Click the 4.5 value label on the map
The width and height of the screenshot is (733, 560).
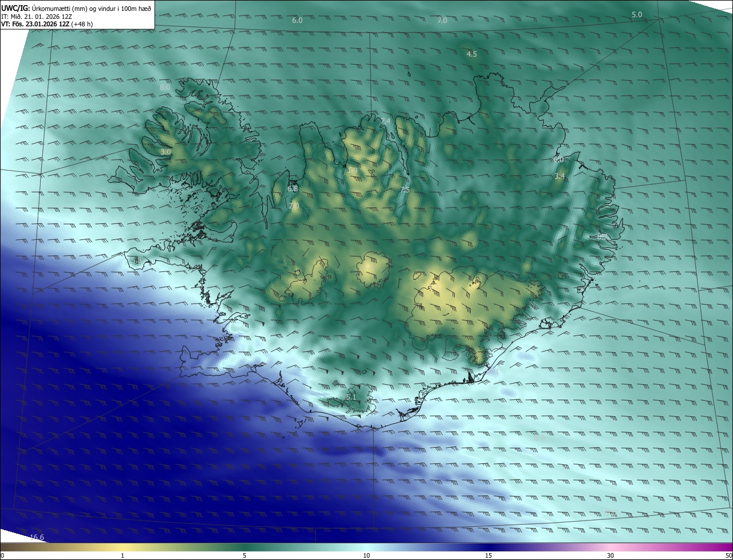tap(472, 54)
